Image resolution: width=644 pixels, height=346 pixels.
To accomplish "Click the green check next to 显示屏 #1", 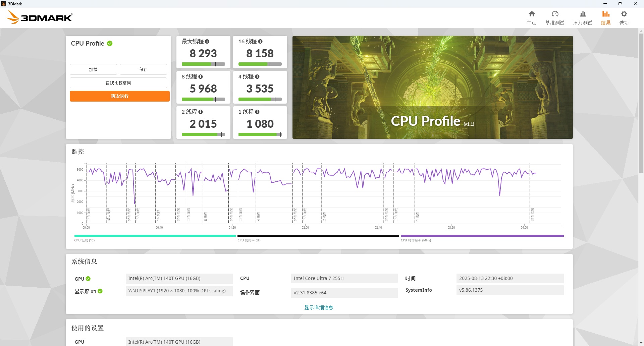I will pyautogui.click(x=100, y=291).
